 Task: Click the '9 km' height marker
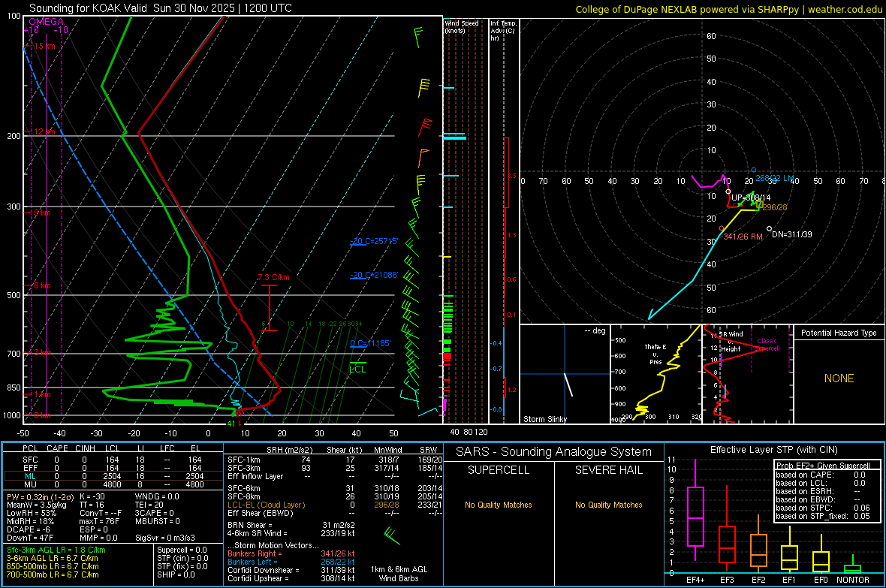pyautogui.click(x=42, y=213)
